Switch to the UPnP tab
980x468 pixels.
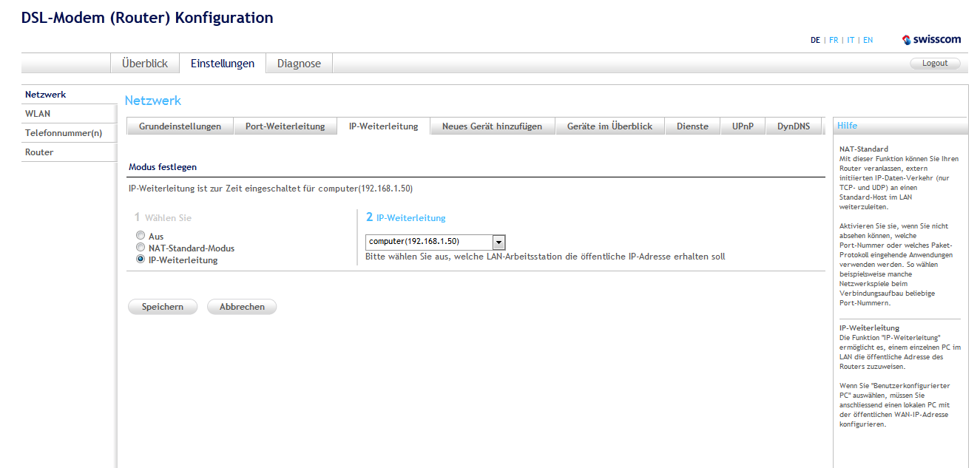pos(743,126)
